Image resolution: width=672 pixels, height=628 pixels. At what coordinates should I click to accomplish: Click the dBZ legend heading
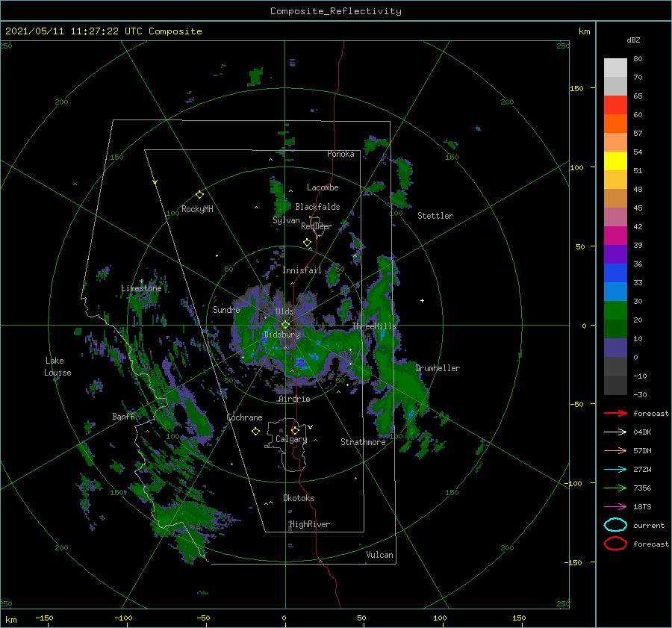tap(633, 40)
